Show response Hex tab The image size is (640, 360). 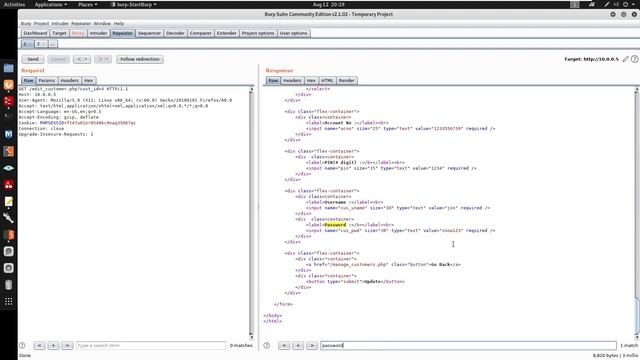pyautogui.click(x=311, y=80)
